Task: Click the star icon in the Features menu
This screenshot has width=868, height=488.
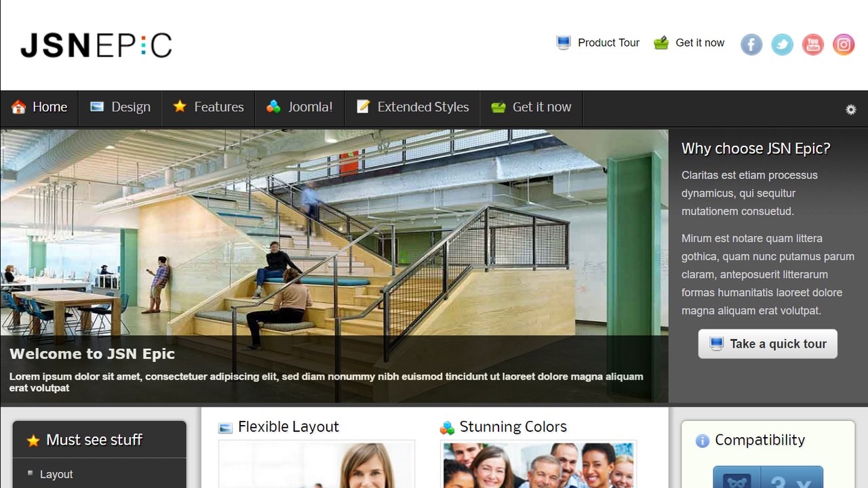Action: [180, 106]
